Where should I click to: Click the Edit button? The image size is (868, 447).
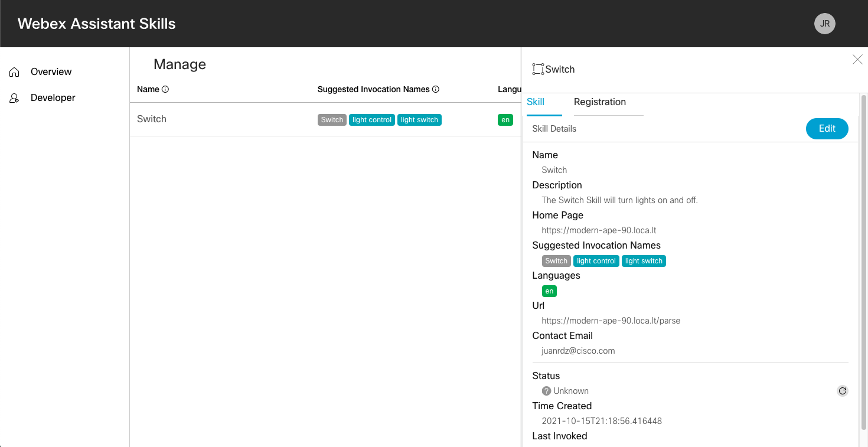point(827,129)
